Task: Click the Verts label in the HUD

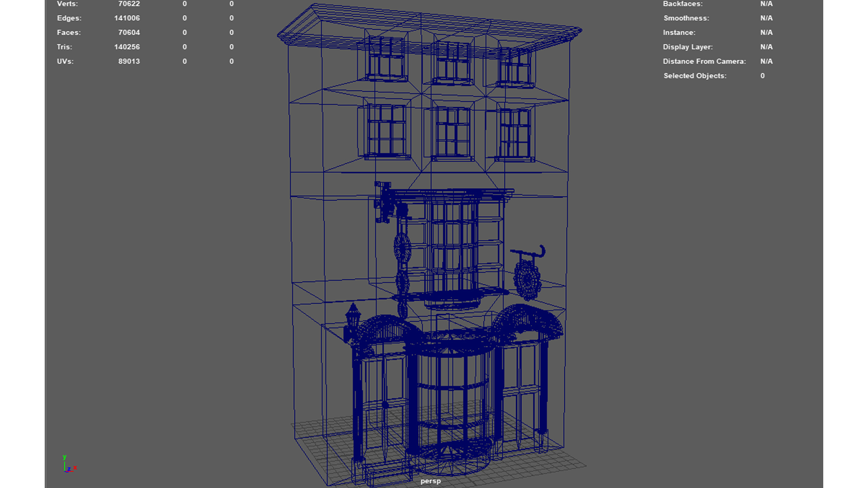Action: (x=67, y=4)
